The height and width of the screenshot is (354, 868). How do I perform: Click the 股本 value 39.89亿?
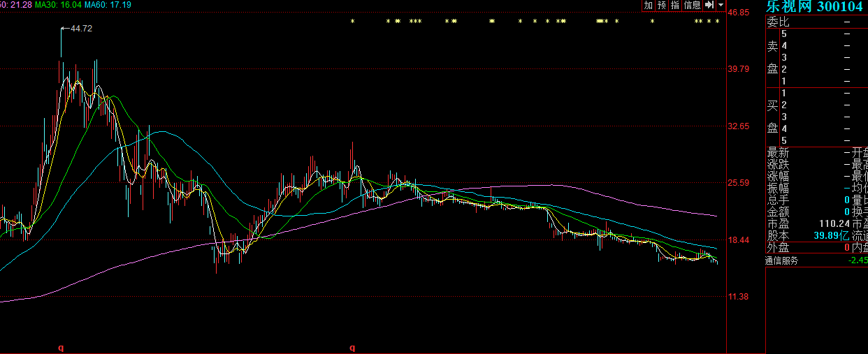(832, 235)
